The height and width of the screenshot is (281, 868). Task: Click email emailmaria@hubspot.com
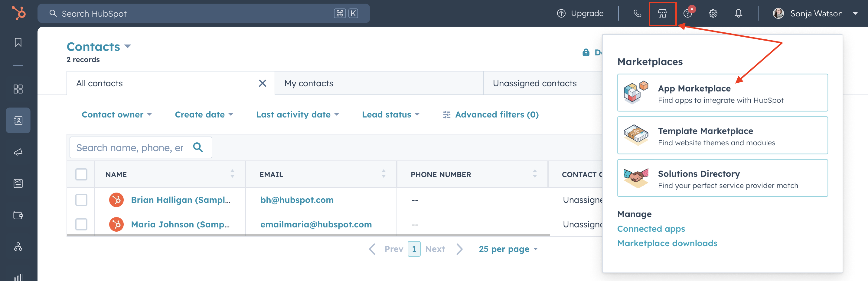tap(316, 224)
